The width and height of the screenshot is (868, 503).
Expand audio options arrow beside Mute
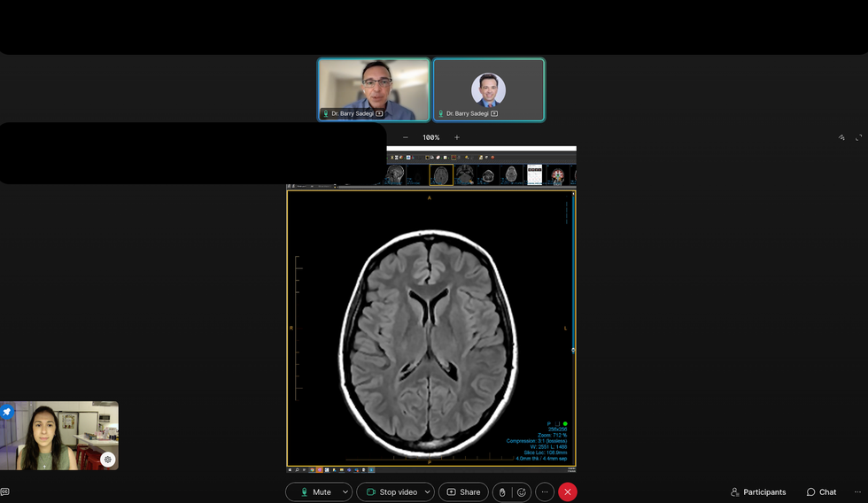345,492
